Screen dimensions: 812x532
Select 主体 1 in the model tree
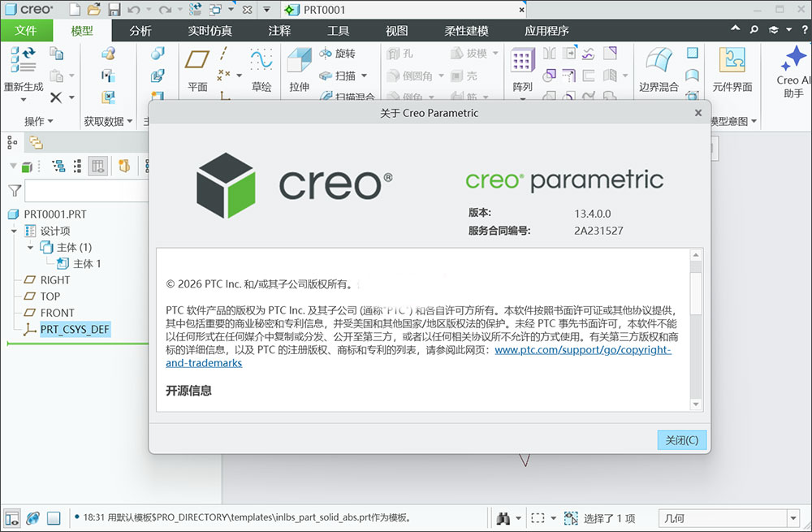(87, 264)
